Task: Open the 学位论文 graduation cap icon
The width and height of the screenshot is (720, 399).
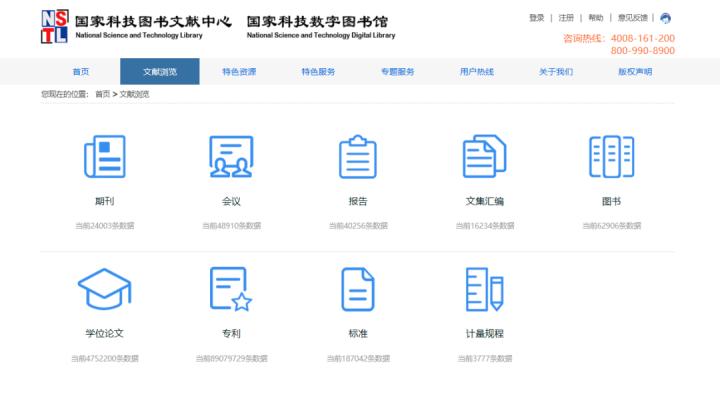Action: coord(105,289)
